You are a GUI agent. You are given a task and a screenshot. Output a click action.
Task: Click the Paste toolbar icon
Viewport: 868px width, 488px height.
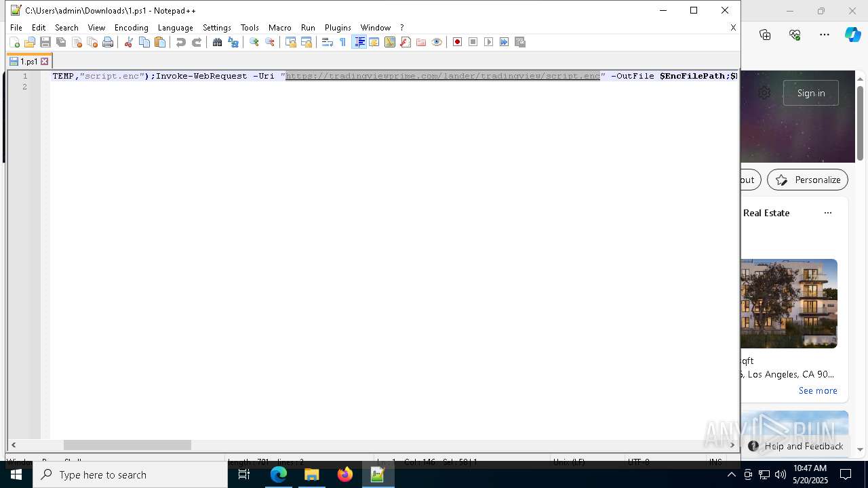(x=159, y=42)
